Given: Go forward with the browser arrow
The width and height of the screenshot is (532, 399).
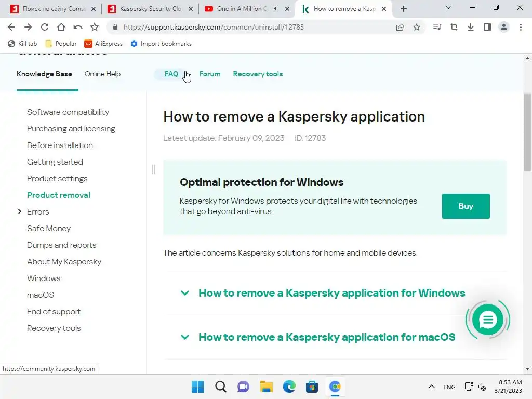Looking at the screenshot, I should pyautogui.click(x=28, y=27).
